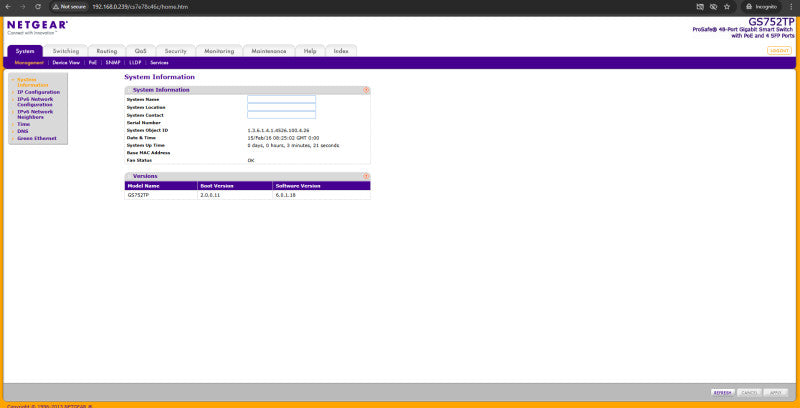Open the Incognito profile indicator
Image resolution: width=800 pixels, height=408 pixels.
(761, 7)
